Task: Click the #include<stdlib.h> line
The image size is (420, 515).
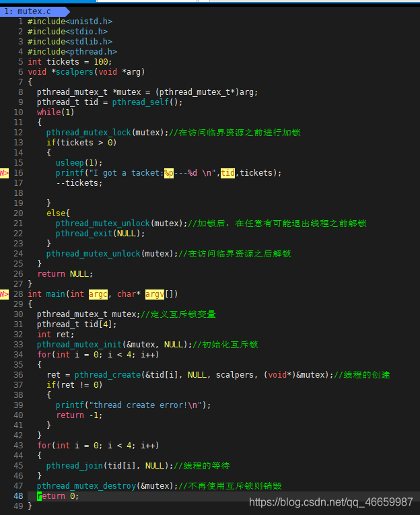Action: coord(70,42)
